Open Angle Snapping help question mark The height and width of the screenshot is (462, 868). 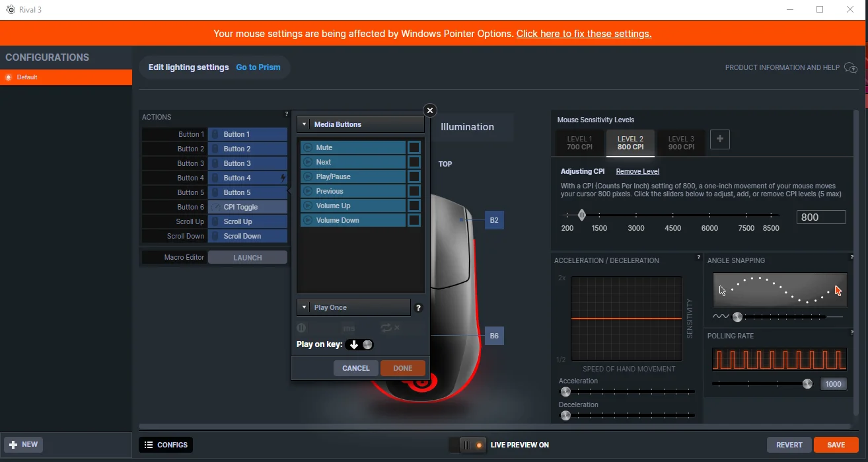[x=852, y=258]
